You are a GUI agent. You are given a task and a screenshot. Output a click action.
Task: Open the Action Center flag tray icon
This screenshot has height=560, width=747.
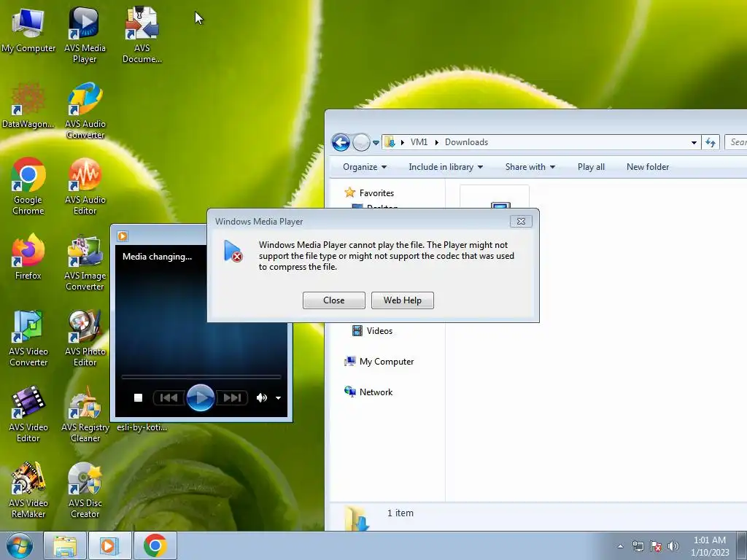pos(656,546)
